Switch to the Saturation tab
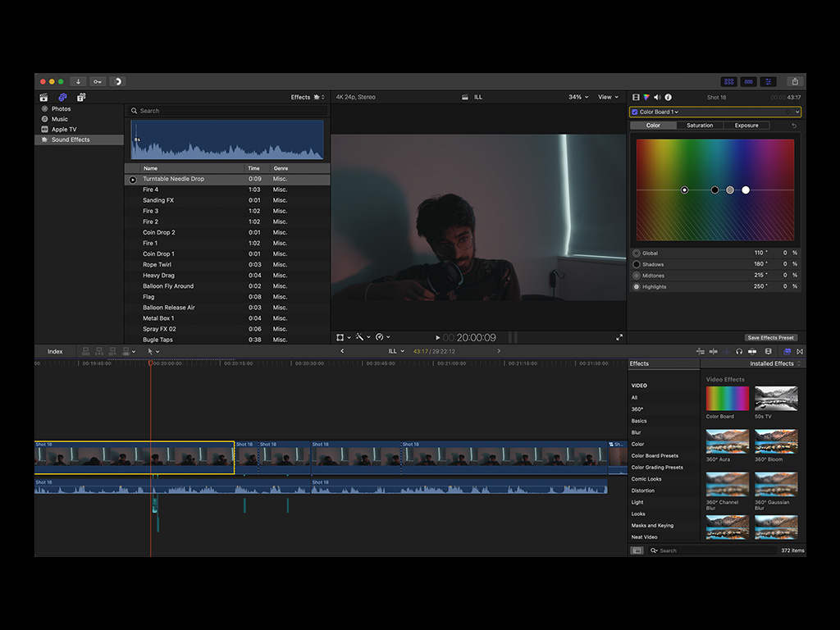This screenshot has width=840, height=630. pyautogui.click(x=699, y=125)
